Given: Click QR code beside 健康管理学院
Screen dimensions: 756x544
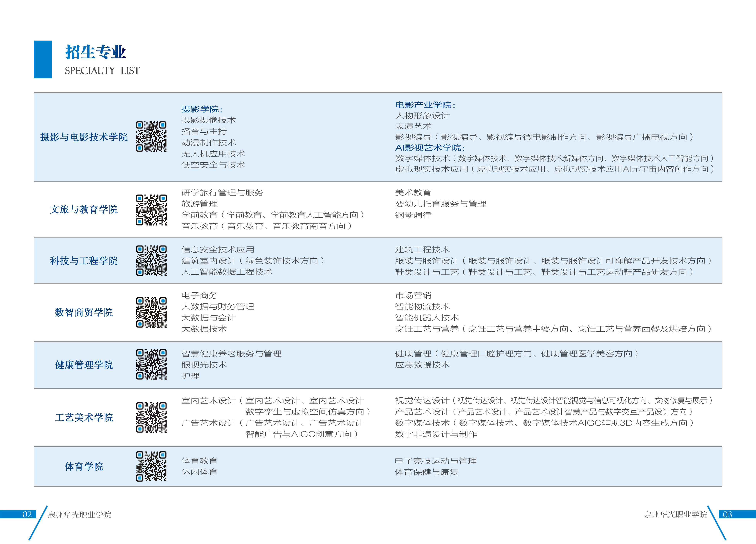Looking at the screenshot, I should 151,365.
